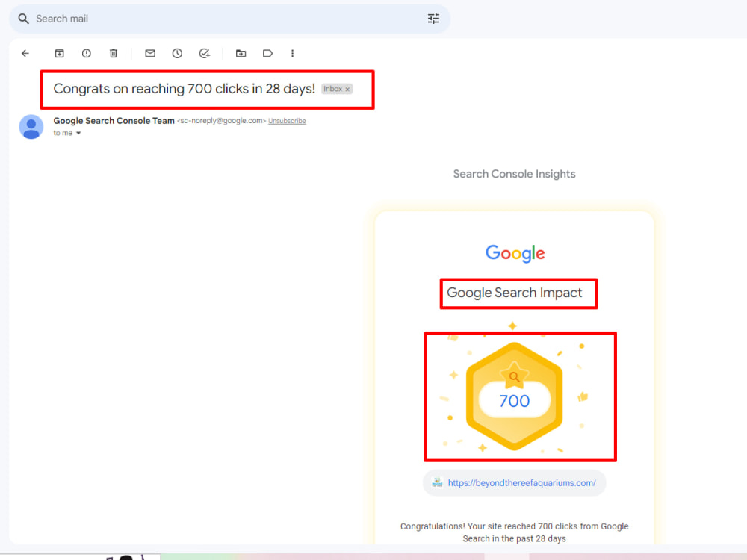This screenshot has height=560, width=747.
Task: Expand recipient details next to 'to me'
Action: coord(78,134)
